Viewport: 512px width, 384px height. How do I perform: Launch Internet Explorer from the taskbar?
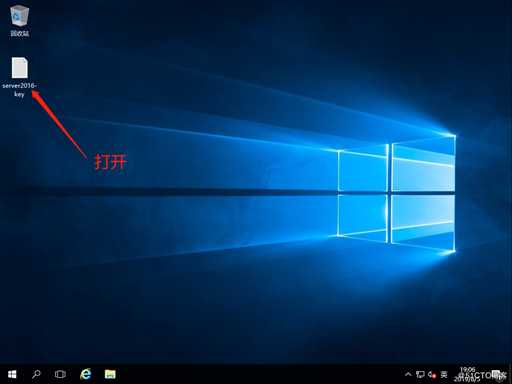point(86,374)
